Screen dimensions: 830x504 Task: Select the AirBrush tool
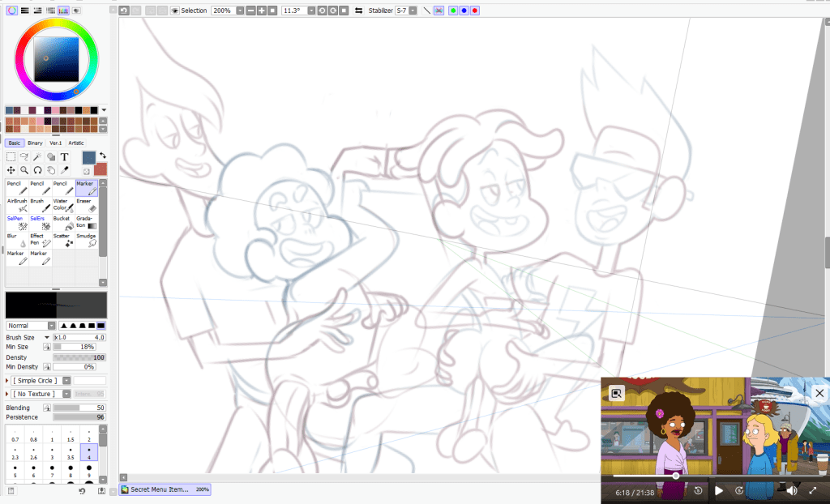[x=17, y=204]
